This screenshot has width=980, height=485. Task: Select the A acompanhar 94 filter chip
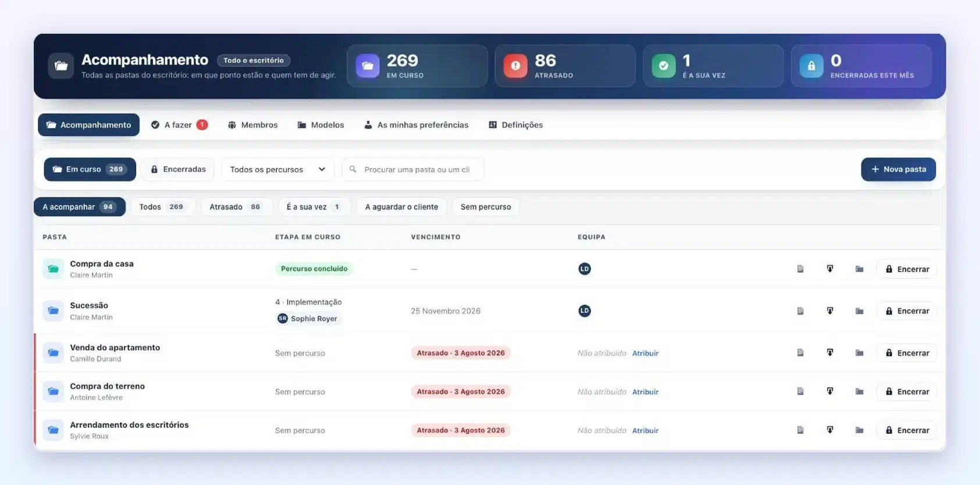[x=80, y=207]
